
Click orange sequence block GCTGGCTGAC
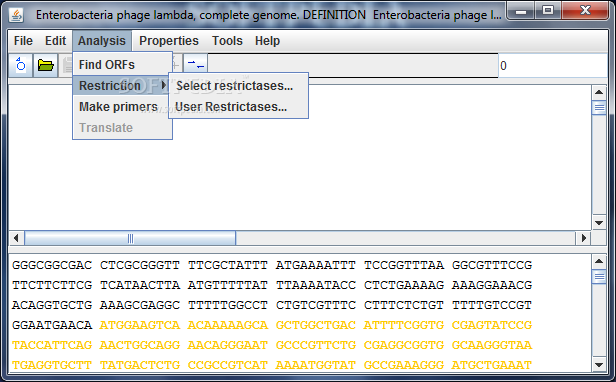click(316, 325)
